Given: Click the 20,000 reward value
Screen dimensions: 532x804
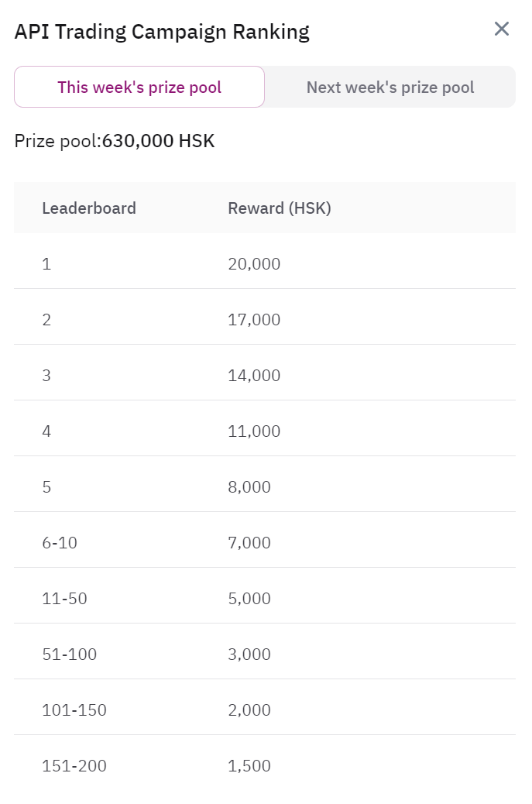Looking at the screenshot, I should 254,264.
